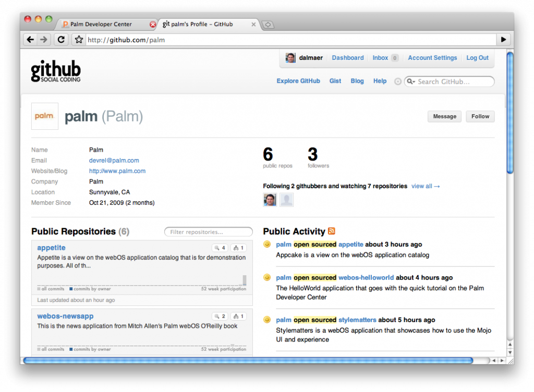
Task: Bookmark the page with the star icon
Action: 79,40
